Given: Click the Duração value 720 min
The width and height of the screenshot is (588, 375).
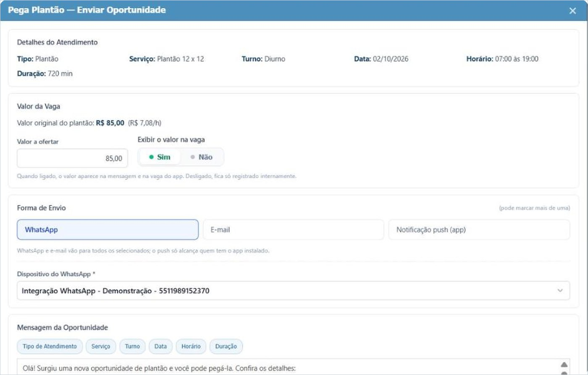Looking at the screenshot, I should [60, 74].
